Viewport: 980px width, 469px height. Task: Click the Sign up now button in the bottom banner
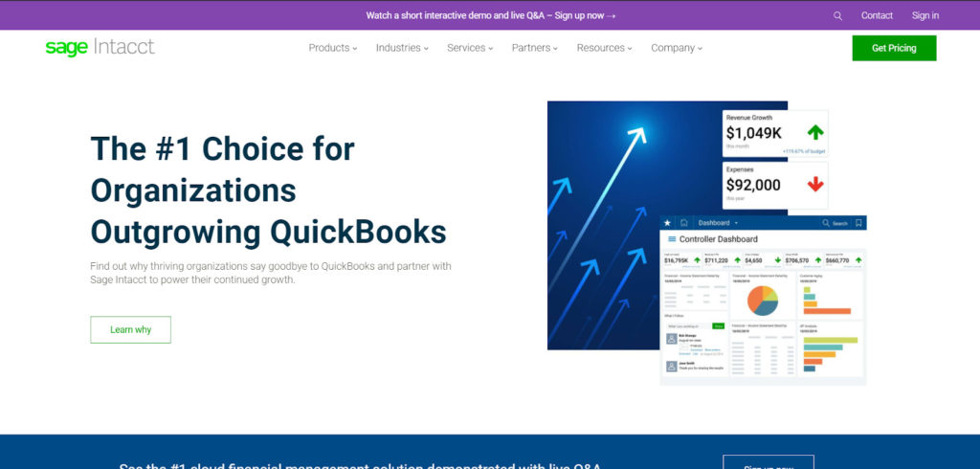768,462
